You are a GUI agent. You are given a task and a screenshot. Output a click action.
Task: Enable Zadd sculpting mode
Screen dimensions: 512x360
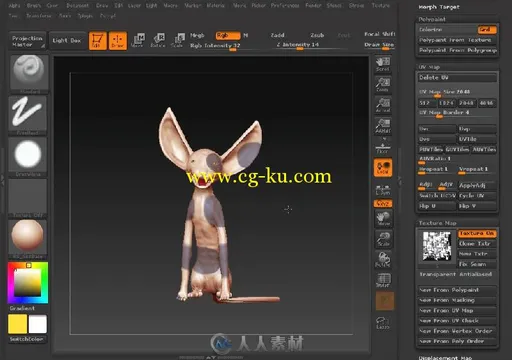coord(277,35)
